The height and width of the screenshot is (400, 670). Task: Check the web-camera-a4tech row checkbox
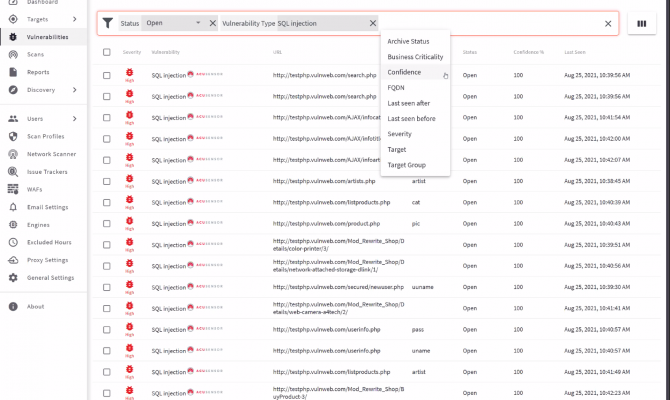[x=106, y=308]
